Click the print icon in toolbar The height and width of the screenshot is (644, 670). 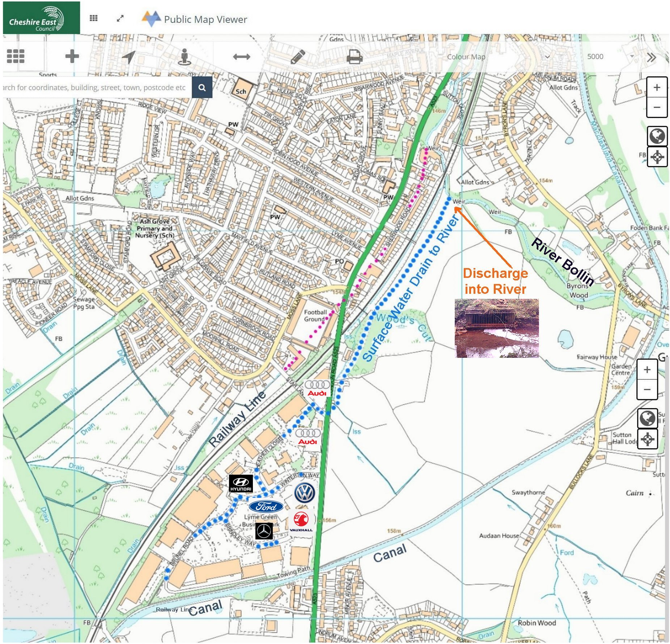tap(354, 56)
